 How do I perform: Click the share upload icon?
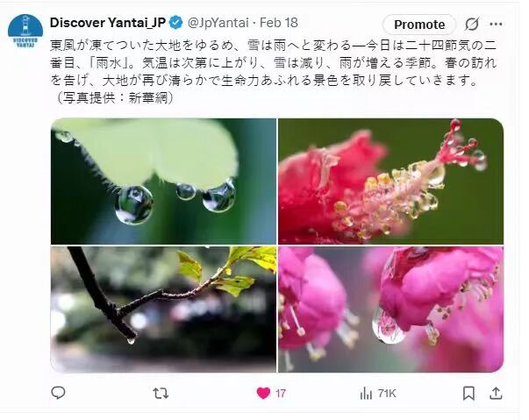click(496, 393)
